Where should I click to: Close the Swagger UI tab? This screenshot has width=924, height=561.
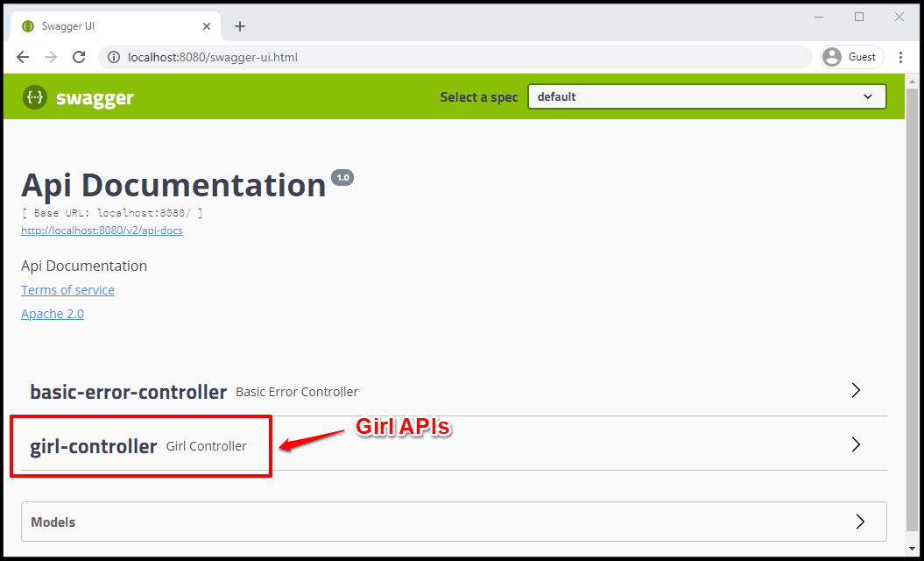coord(207,26)
